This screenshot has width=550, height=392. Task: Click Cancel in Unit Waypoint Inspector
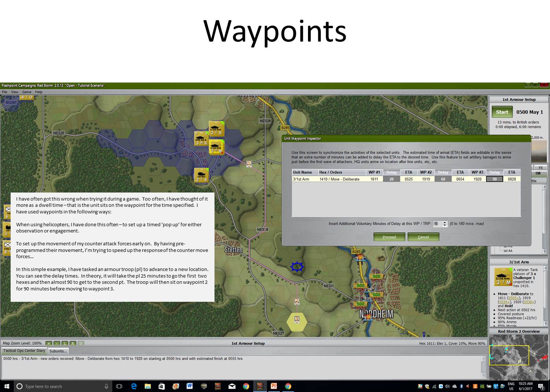coord(423,237)
